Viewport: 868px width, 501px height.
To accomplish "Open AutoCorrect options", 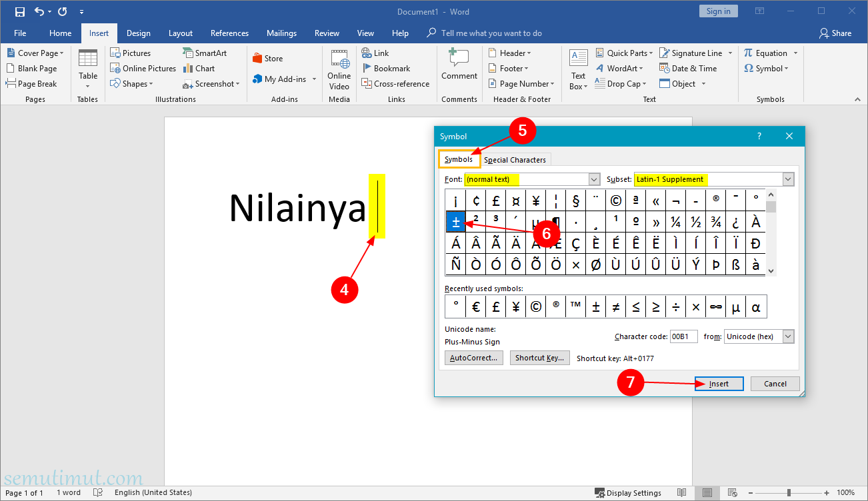I will coord(473,358).
